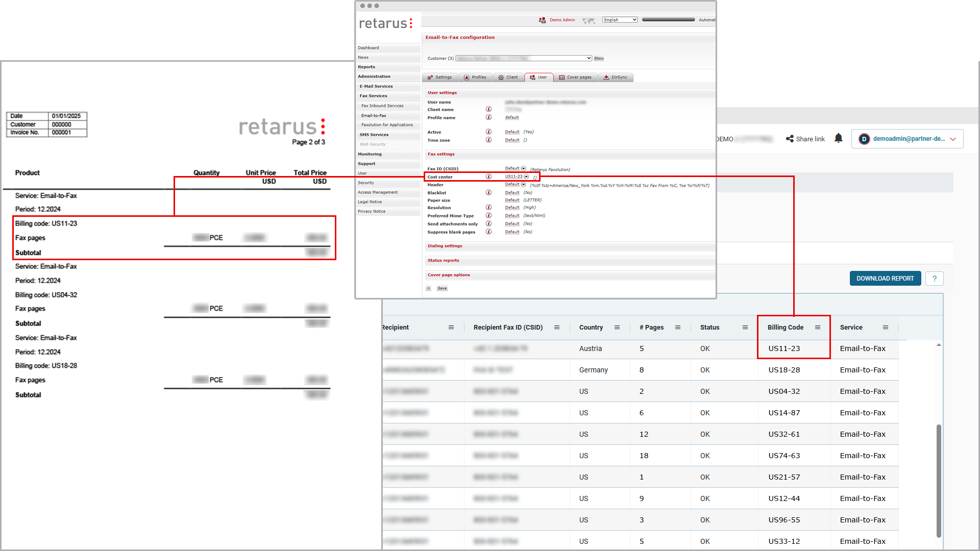Click the notification bell icon
This screenshot has width=980, height=551.
coord(838,138)
